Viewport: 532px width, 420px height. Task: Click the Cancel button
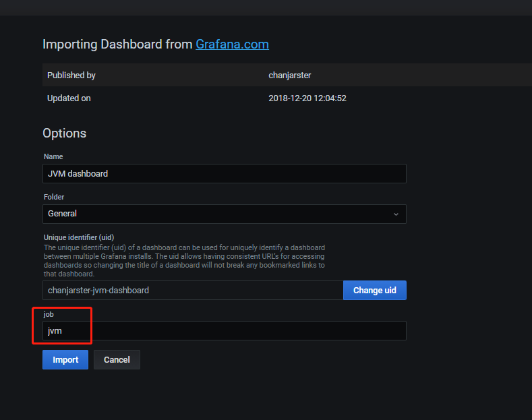(x=117, y=359)
